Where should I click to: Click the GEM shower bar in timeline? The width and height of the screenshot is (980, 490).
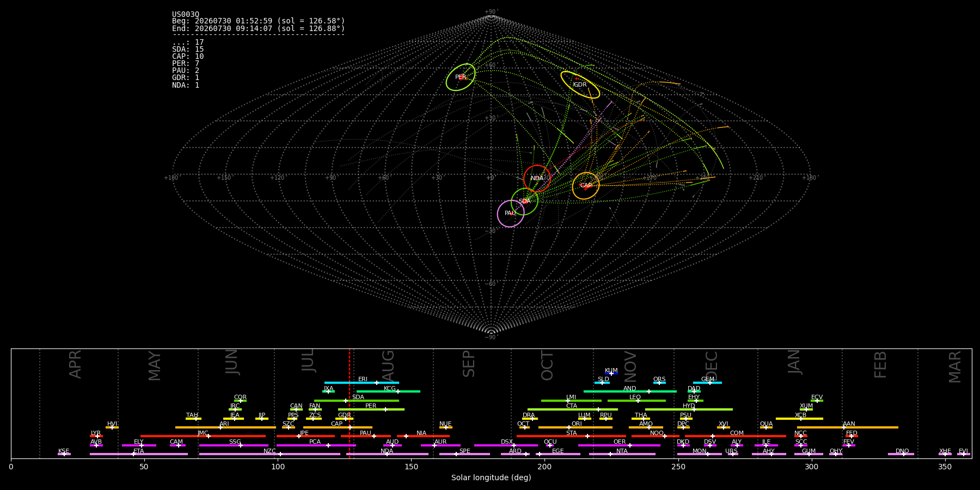(x=707, y=383)
